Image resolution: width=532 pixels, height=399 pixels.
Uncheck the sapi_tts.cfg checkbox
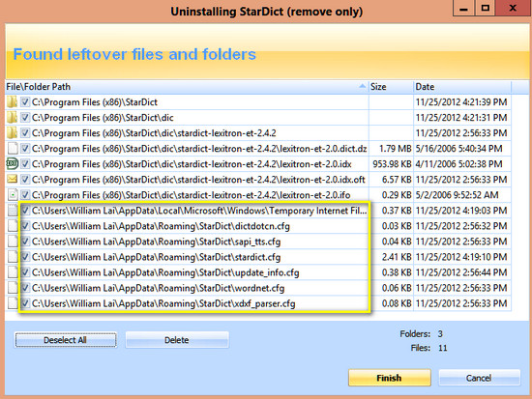click(x=25, y=242)
